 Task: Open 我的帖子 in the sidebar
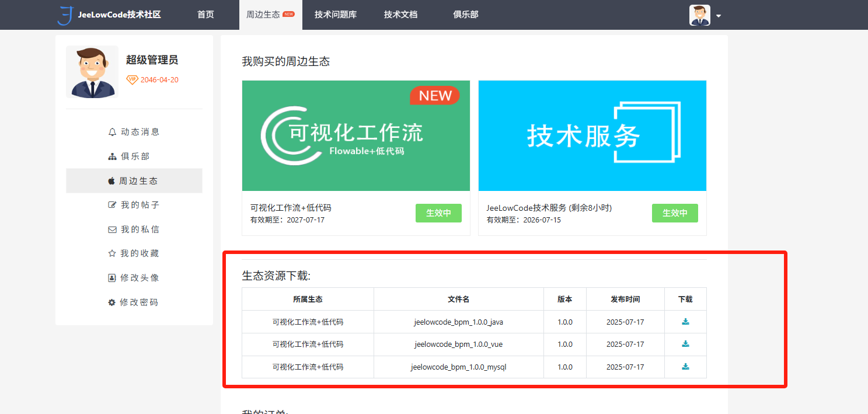[x=134, y=205]
